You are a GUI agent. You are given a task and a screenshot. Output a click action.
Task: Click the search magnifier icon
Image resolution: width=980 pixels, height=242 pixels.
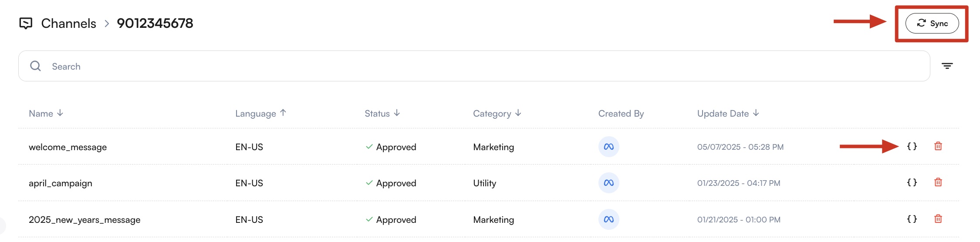tap(35, 66)
